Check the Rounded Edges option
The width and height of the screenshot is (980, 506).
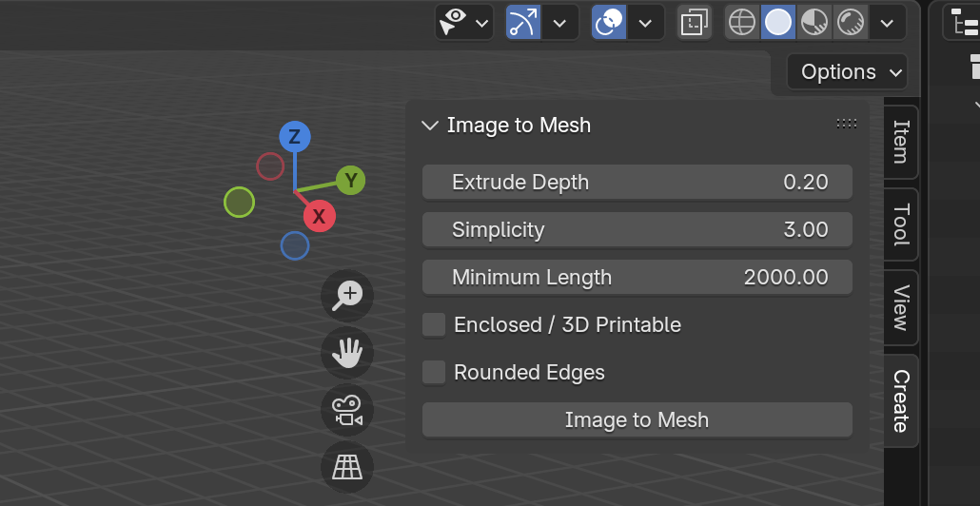coord(434,372)
